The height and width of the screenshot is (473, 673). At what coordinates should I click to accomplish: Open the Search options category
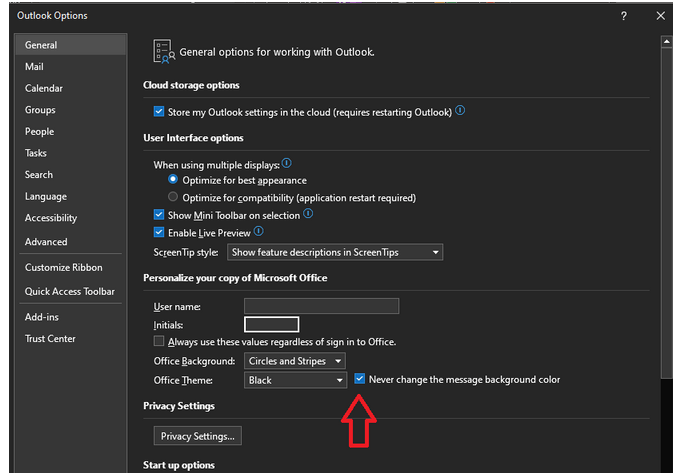point(71,175)
